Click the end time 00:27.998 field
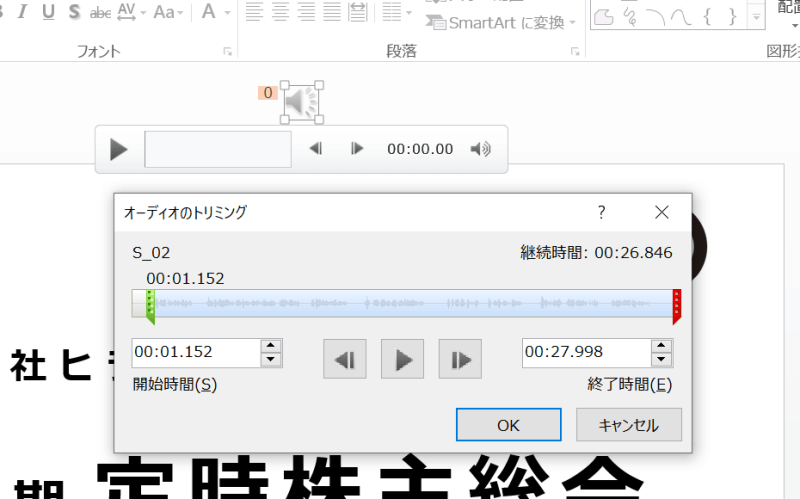This screenshot has width=800, height=499. (x=587, y=353)
